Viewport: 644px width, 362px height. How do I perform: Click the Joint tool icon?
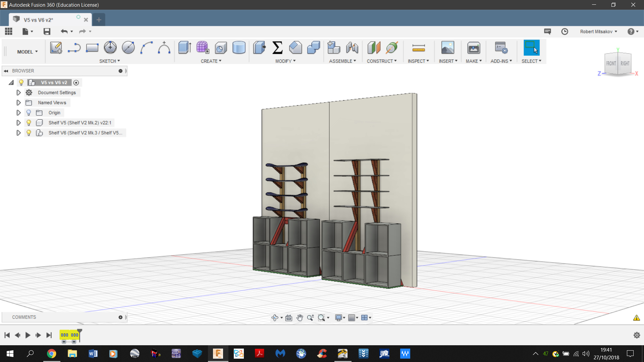coord(352,48)
